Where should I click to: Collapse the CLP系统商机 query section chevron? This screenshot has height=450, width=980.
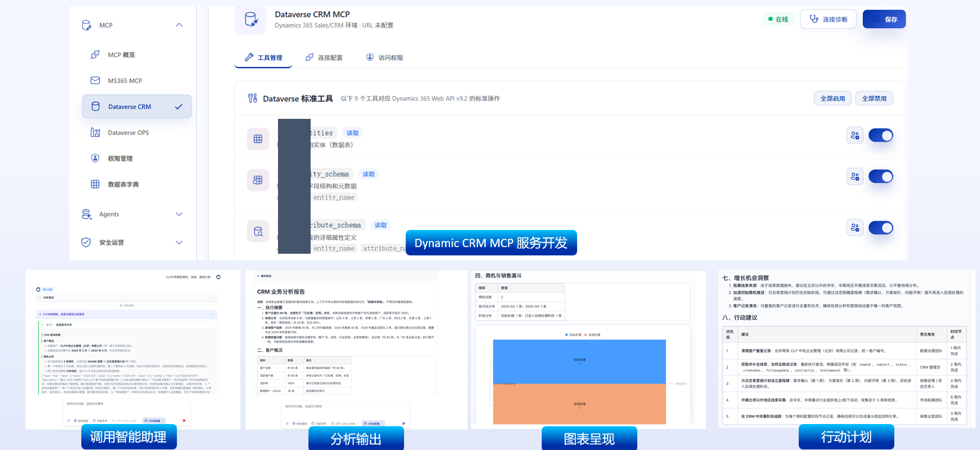point(213,314)
